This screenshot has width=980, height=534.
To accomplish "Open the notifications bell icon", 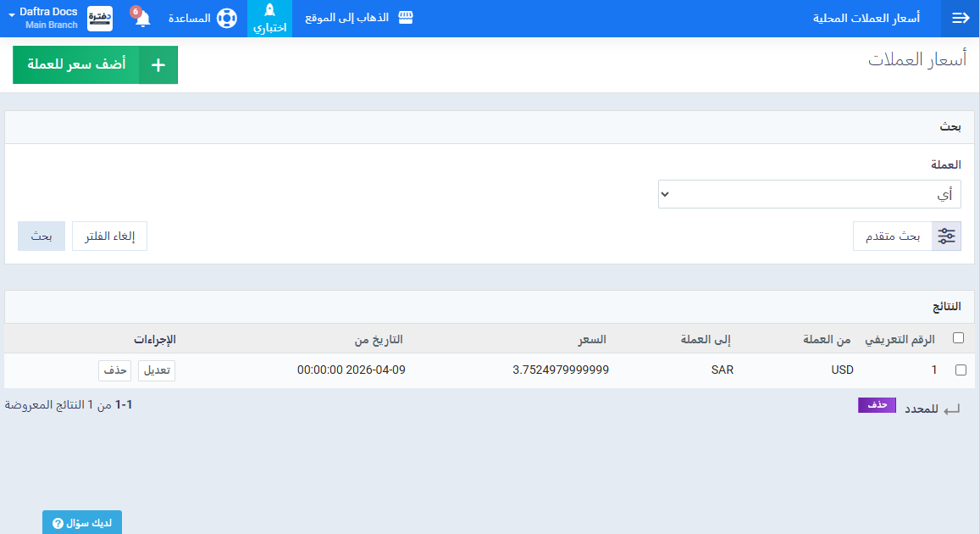I will (141, 19).
